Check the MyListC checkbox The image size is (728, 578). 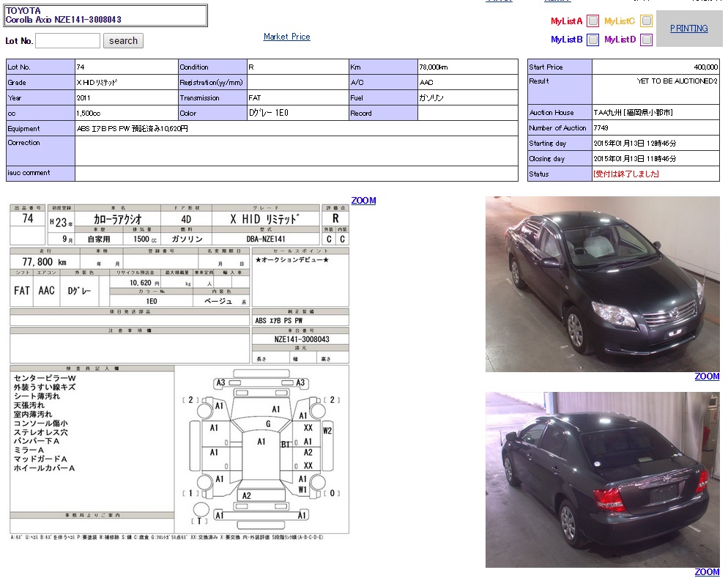pos(646,21)
